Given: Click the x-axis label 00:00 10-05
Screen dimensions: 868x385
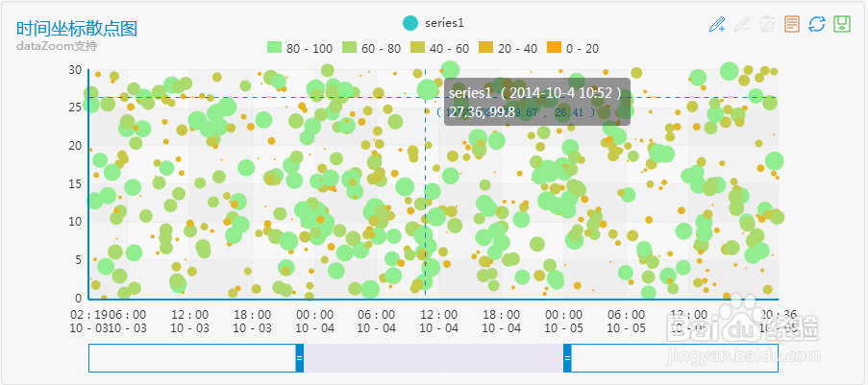Looking at the screenshot, I should click(x=563, y=321).
